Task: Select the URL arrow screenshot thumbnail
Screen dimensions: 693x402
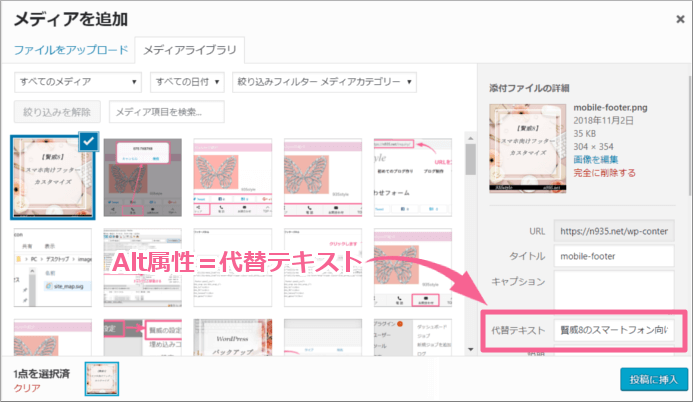Action: pyautogui.click(x=413, y=178)
